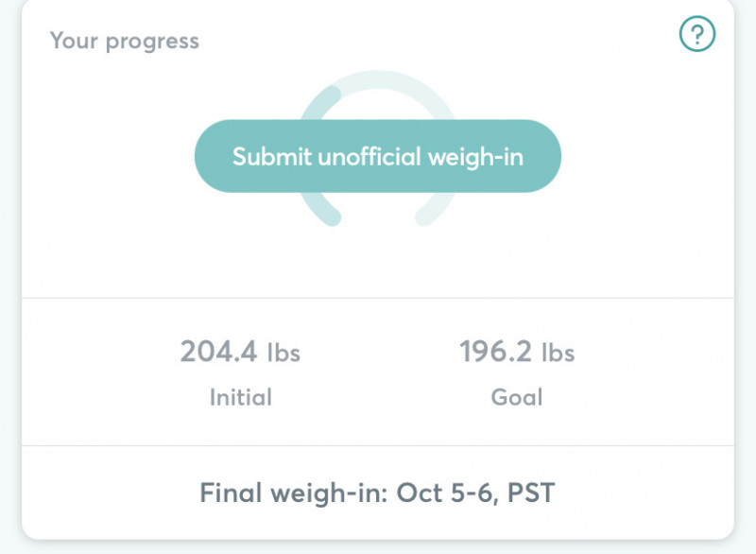
Task: Click the Your progress heading
Action: pos(124,41)
